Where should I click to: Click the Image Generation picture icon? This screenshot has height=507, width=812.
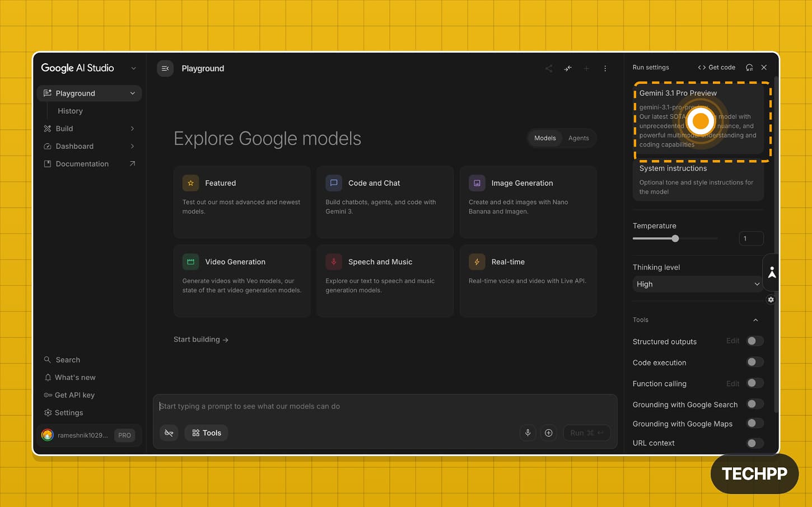[x=477, y=183]
